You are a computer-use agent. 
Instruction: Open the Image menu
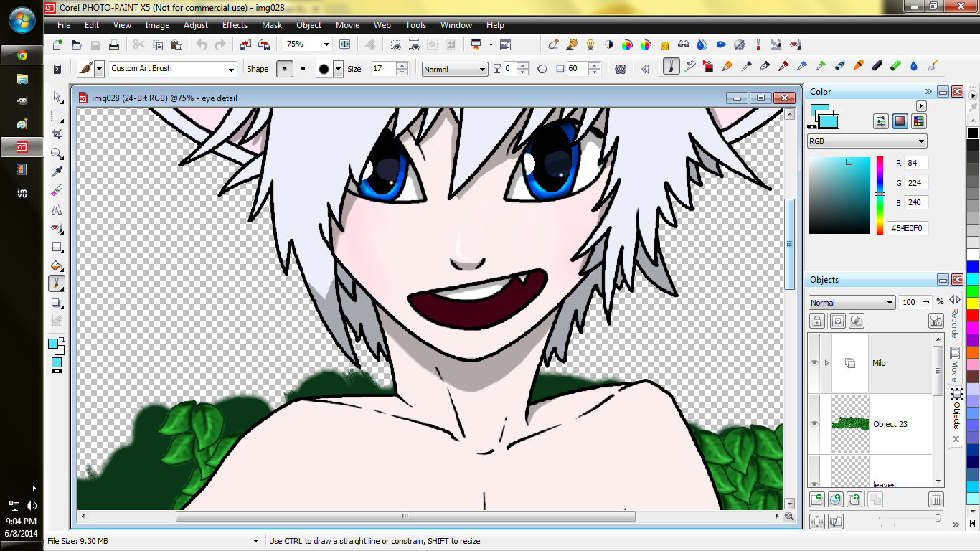pos(157,24)
